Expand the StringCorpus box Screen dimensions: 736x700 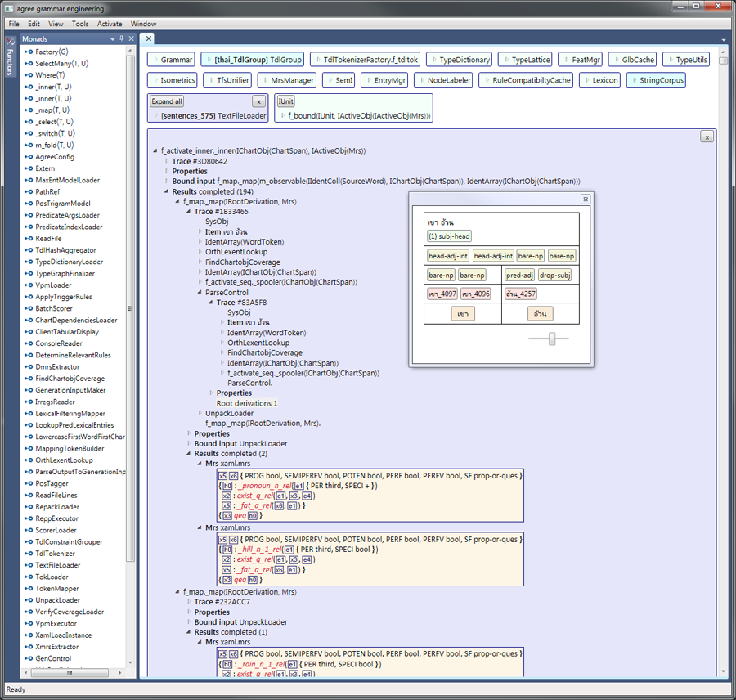pos(633,80)
